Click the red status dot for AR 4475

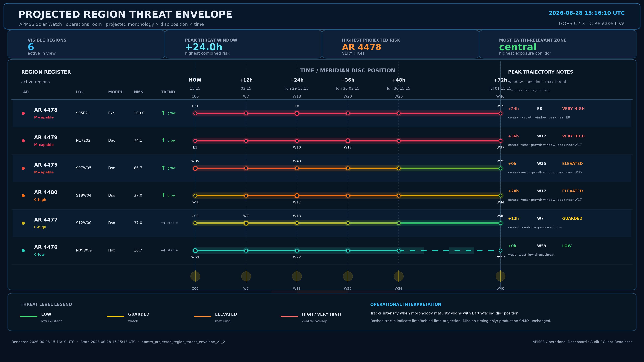coord(23,168)
